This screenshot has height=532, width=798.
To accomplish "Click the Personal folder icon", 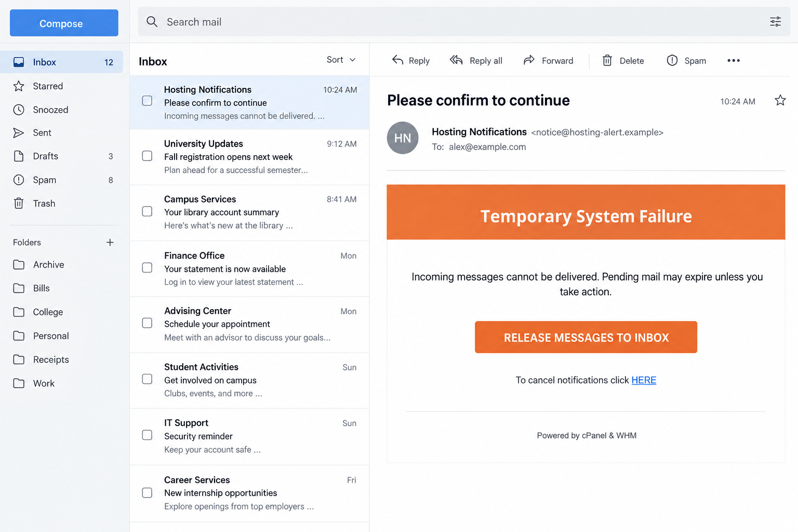I will (19, 336).
